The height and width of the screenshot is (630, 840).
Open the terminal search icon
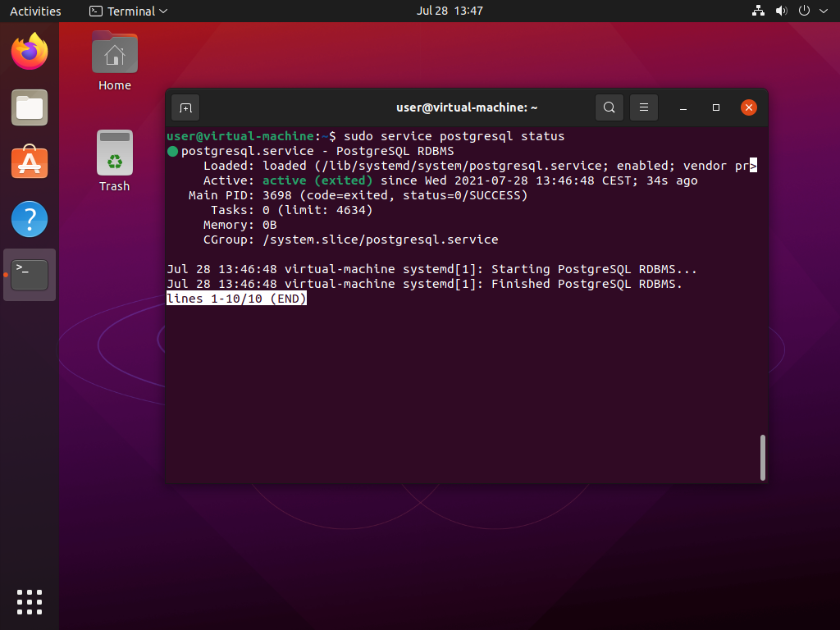point(609,107)
